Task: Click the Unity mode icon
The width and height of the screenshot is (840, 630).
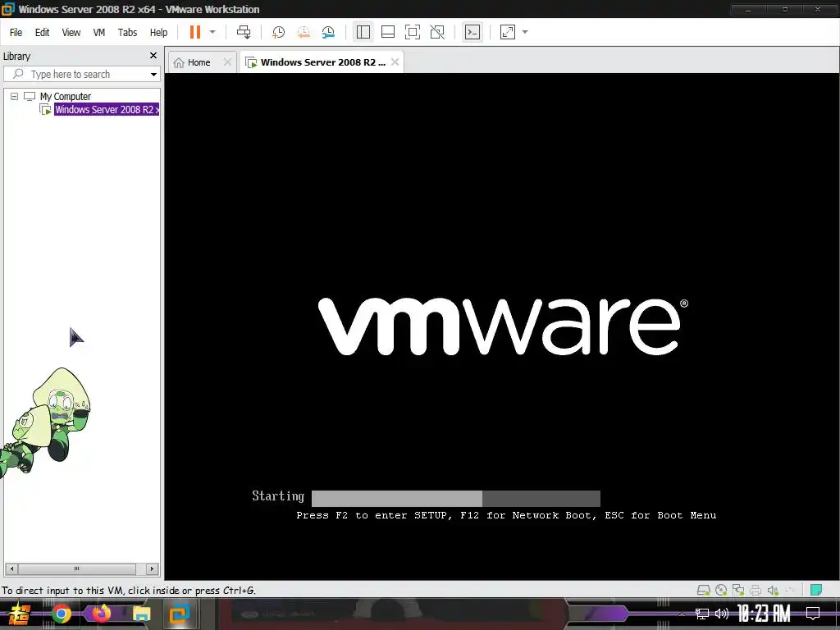Action: [x=437, y=32]
